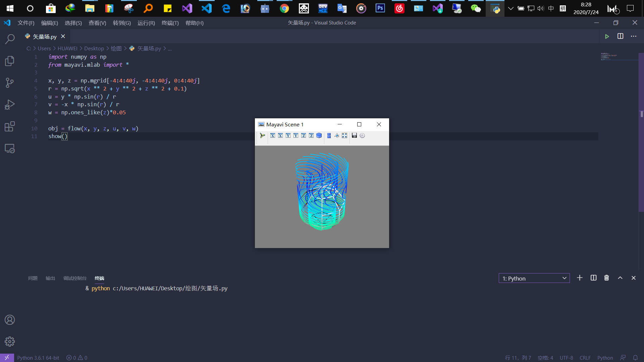Change the line ending from CRLF
This screenshot has height=362, width=644.
[x=585, y=358]
